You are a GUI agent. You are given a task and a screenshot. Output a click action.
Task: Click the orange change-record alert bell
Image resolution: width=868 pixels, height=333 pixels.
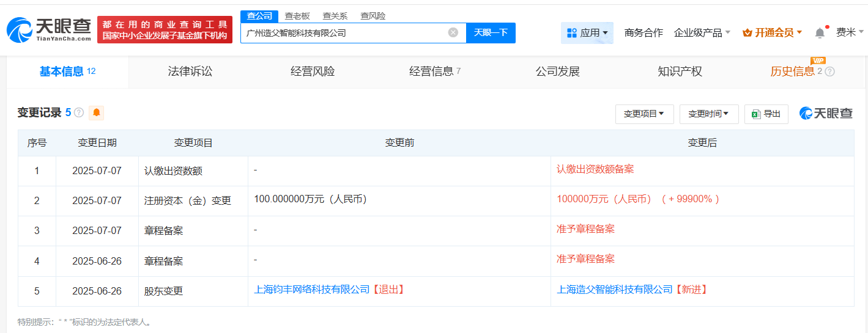[x=97, y=112]
